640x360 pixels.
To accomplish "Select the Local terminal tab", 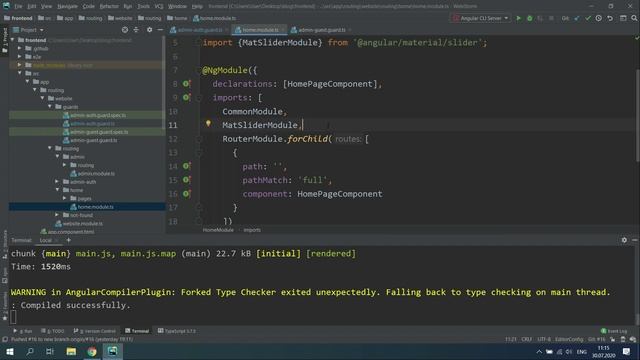I will pos(46,240).
